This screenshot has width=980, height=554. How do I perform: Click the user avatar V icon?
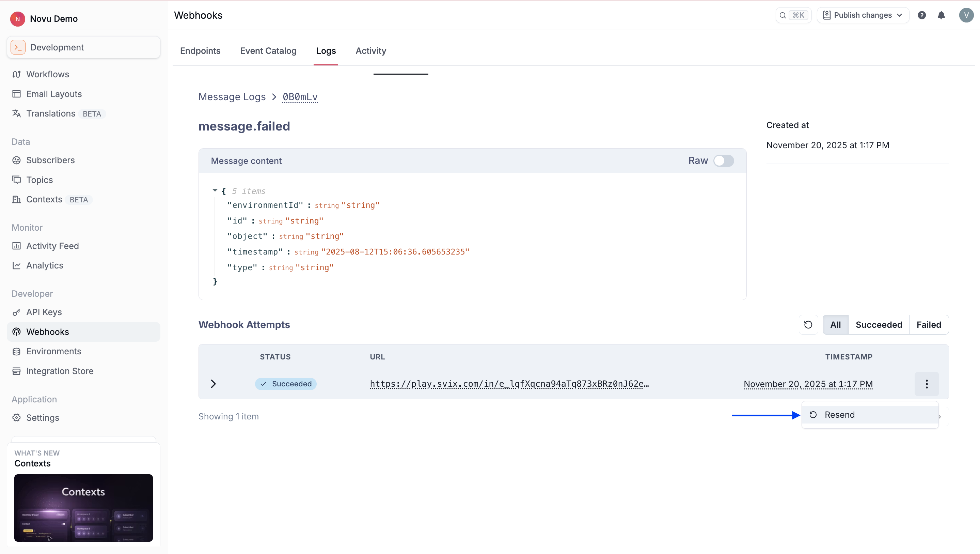pyautogui.click(x=966, y=15)
